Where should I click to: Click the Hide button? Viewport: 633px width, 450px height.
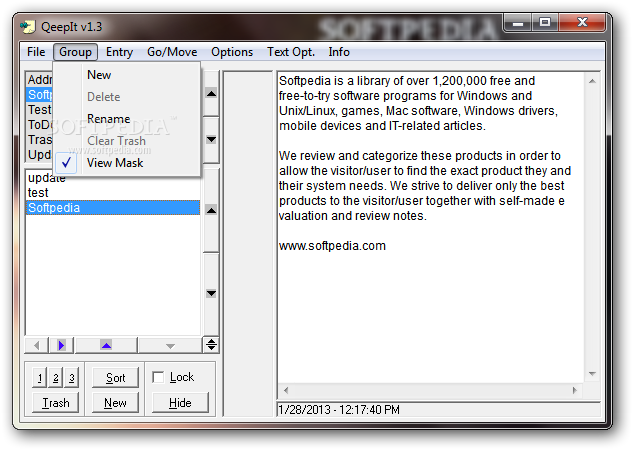point(180,403)
